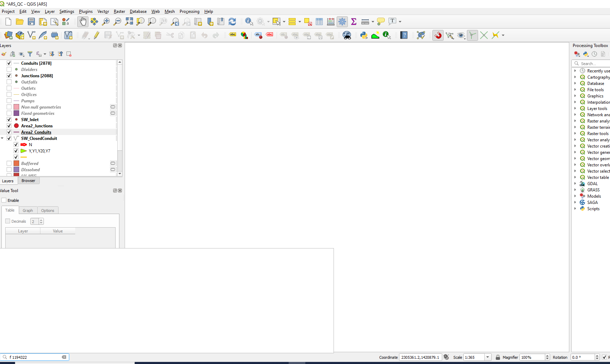Activate the Identify Features tool
610x364 pixels.
pyautogui.click(x=249, y=21)
